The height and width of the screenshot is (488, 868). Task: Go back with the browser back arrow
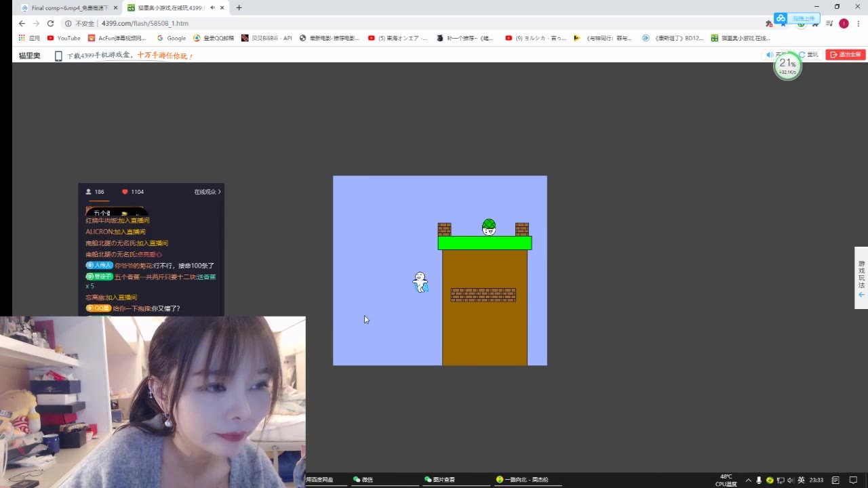point(22,23)
